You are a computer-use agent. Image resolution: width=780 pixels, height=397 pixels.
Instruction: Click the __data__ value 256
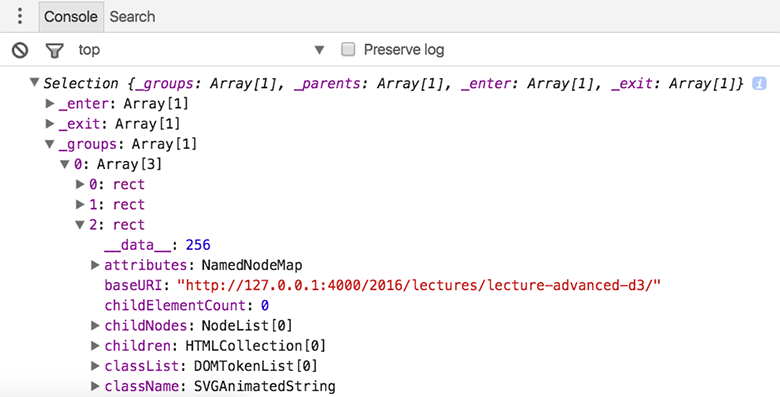tap(198, 245)
